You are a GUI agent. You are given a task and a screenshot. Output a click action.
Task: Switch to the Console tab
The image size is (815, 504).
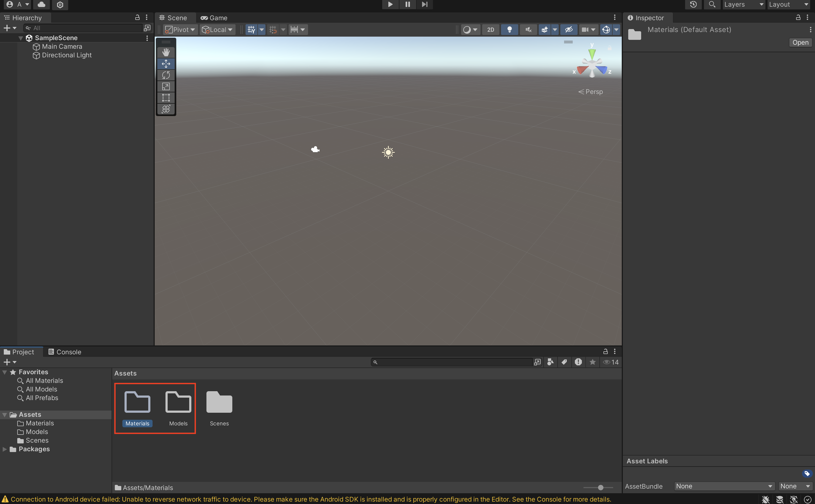(65, 352)
